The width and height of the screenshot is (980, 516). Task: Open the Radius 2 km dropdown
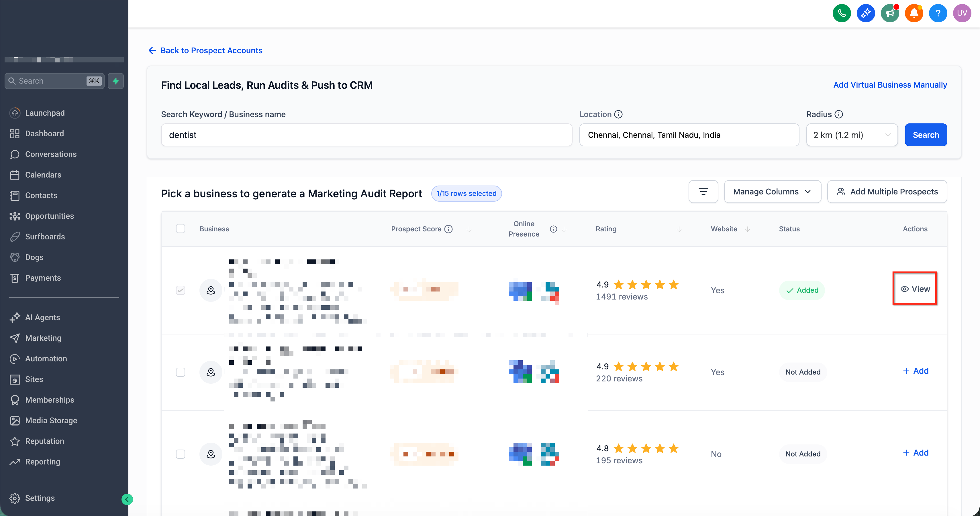pos(852,135)
